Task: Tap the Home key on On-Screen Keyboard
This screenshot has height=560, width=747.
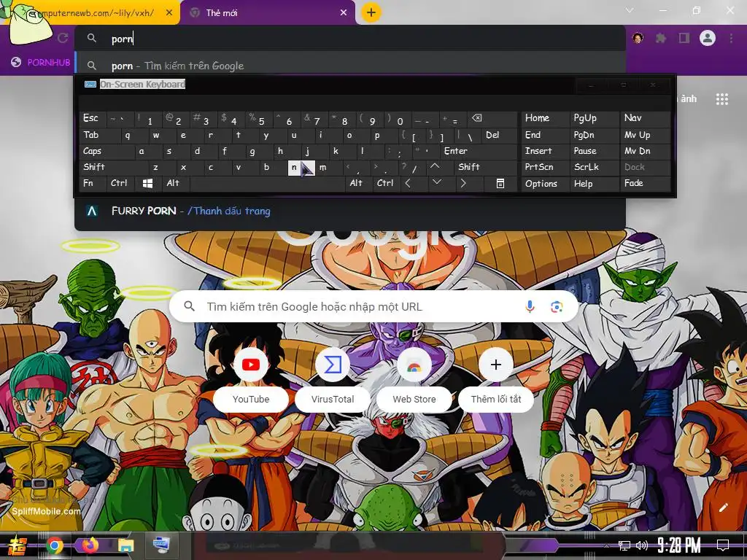Action: (x=546, y=119)
